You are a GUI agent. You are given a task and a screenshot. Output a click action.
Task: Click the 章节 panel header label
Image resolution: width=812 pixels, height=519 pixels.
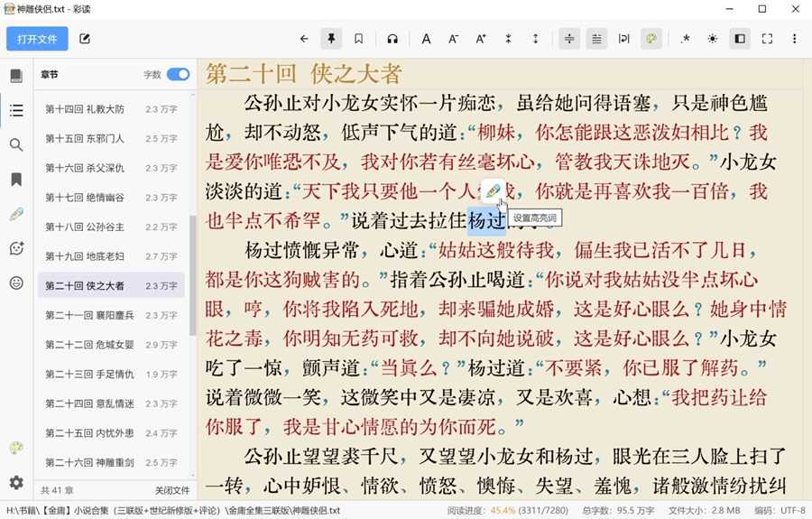(x=50, y=75)
